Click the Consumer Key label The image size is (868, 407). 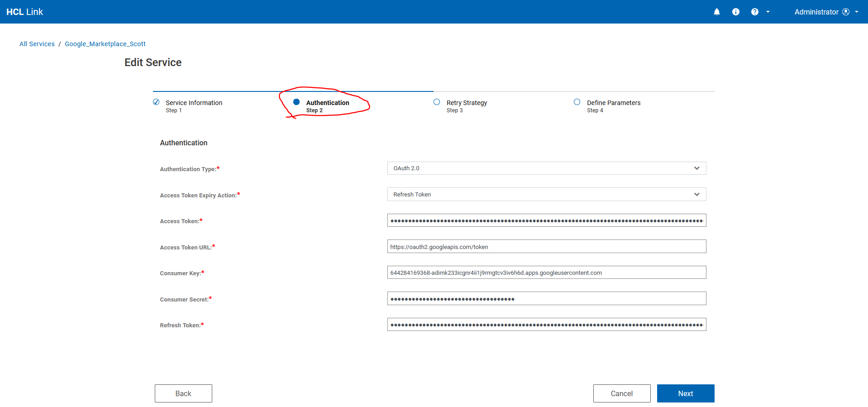pos(182,273)
